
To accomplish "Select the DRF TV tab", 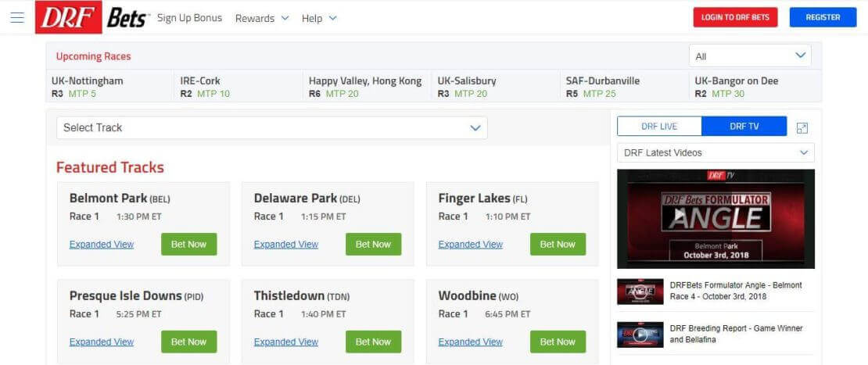I will click(x=744, y=126).
